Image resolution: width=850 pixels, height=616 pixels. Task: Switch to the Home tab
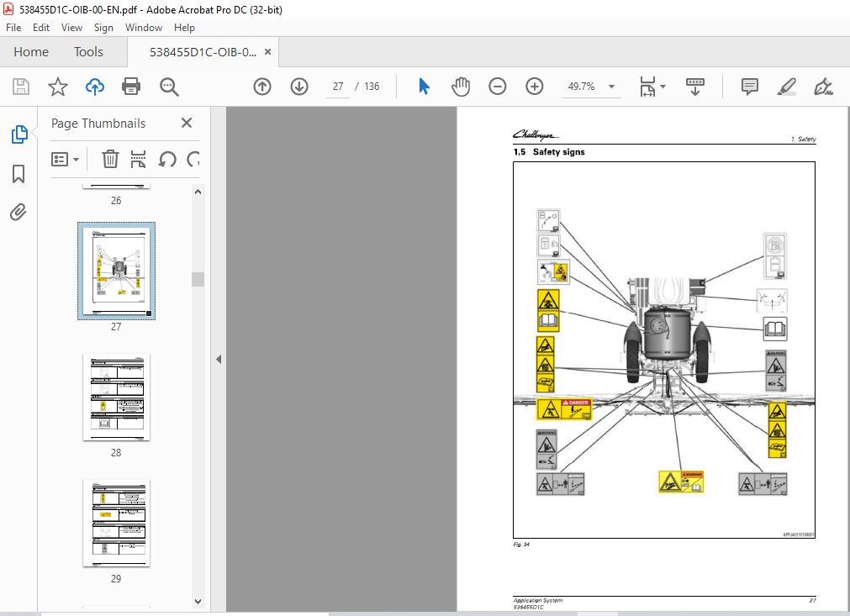pos(31,52)
